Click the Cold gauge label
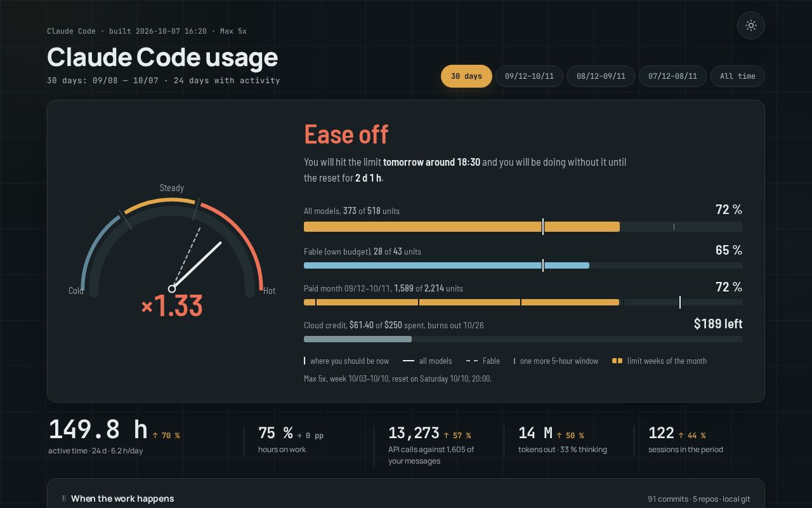The height and width of the screenshot is (508, 812). [x=76, y=291]
